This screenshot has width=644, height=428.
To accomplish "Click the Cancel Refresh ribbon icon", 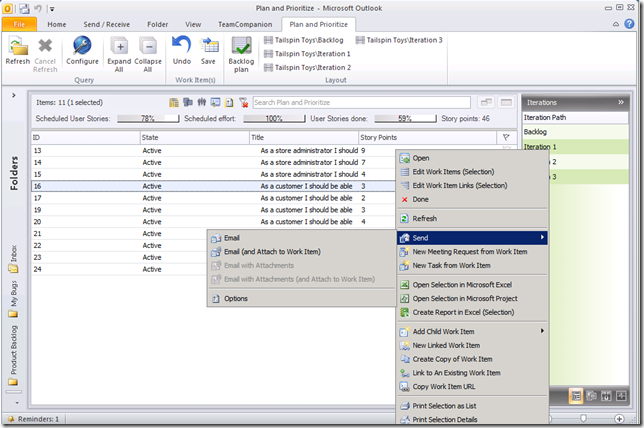I will click(45, 54).
